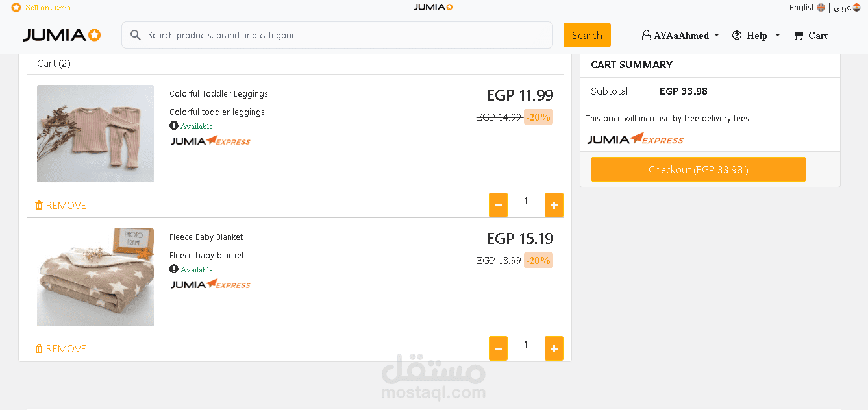Expand the AYAaAhmed account dropdown
Image resolution: width=868 pixels, height=410 pixels.
point(717,36)
